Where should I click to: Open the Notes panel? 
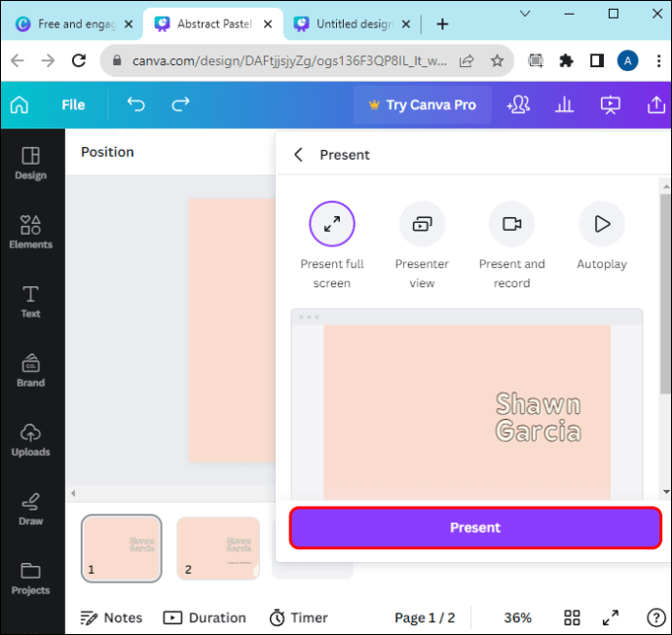click(111, 617)
